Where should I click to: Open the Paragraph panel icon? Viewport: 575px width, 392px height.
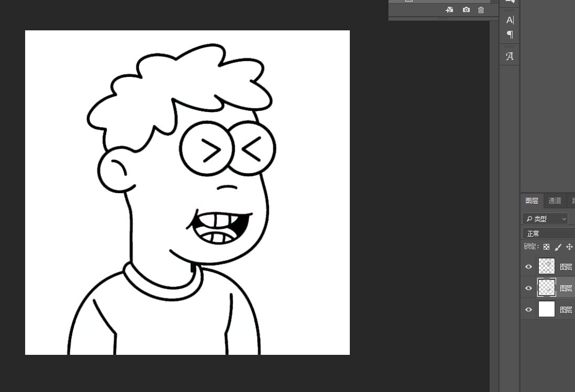[510, 35]
